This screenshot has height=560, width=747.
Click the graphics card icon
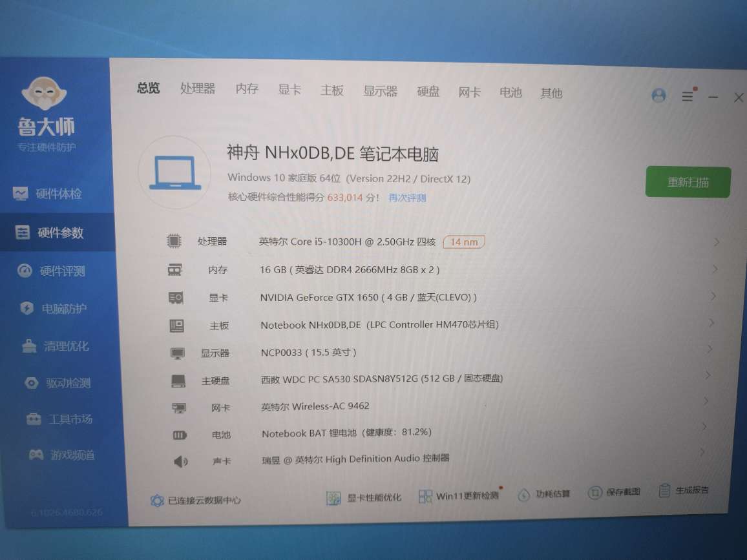(x=176, y=298)
